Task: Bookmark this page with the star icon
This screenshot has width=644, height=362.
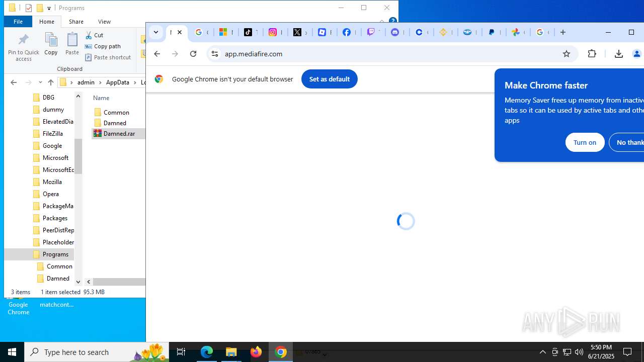Action: 567,54
